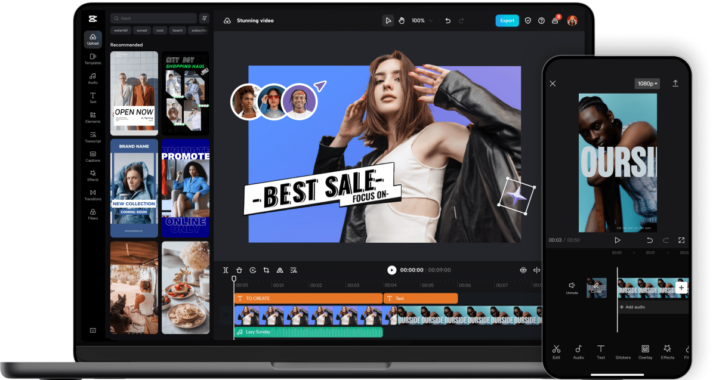Choose the OPEN NOW template thumbnail
Image resolution: width=716 pixels, height=380 pixels.
click(x=134, y=93)
